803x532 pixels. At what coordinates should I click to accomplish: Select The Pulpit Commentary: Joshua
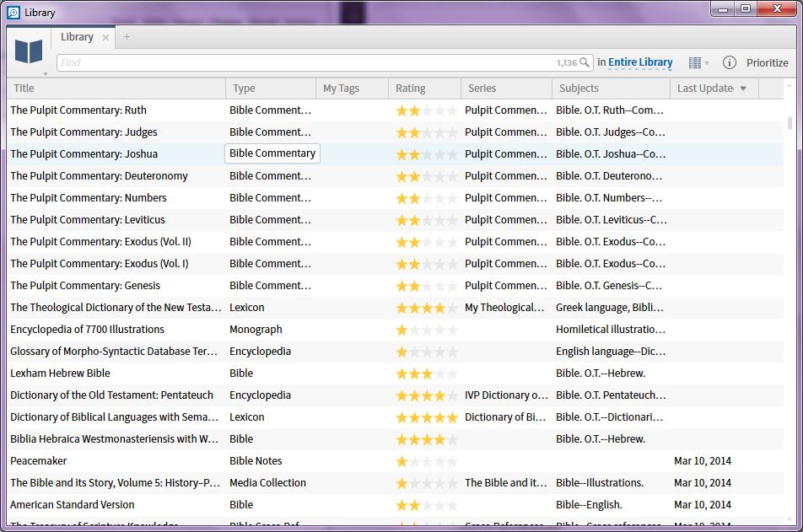pos(84,154)
